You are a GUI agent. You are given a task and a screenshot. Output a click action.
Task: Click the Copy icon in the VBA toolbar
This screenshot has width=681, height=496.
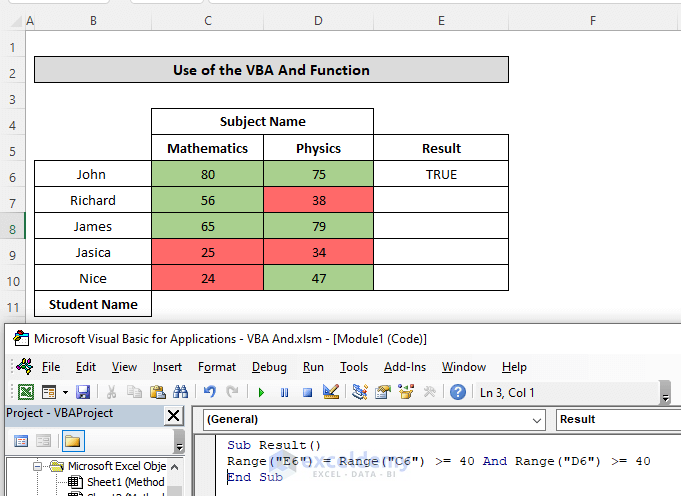pyautogui.click(x=134, y=392)
